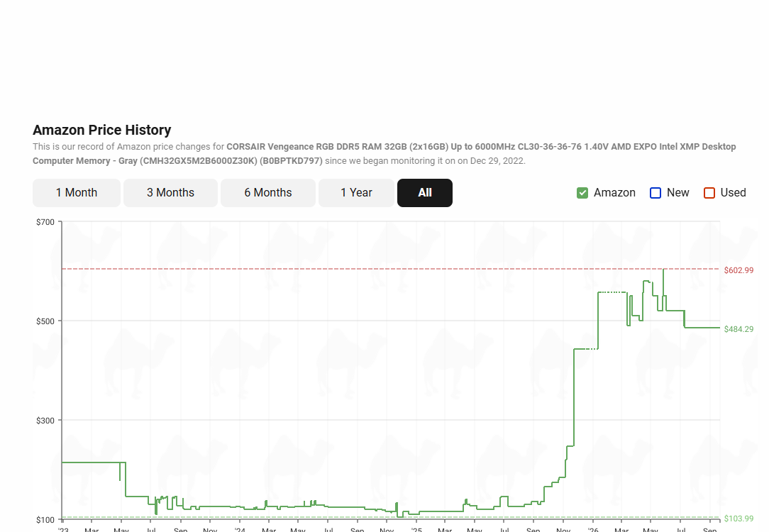Viewport: 769px width, 532px height.
Task: Uncheck the Amazon price checkbox
Action: tap(582, 193)
